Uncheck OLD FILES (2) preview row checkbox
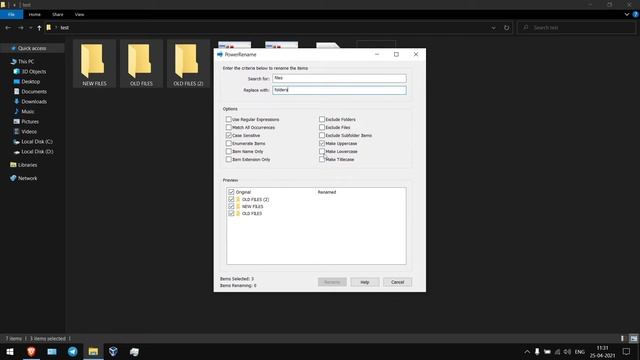The height and width of the screenshot is (360, 640). pos(231,199)
